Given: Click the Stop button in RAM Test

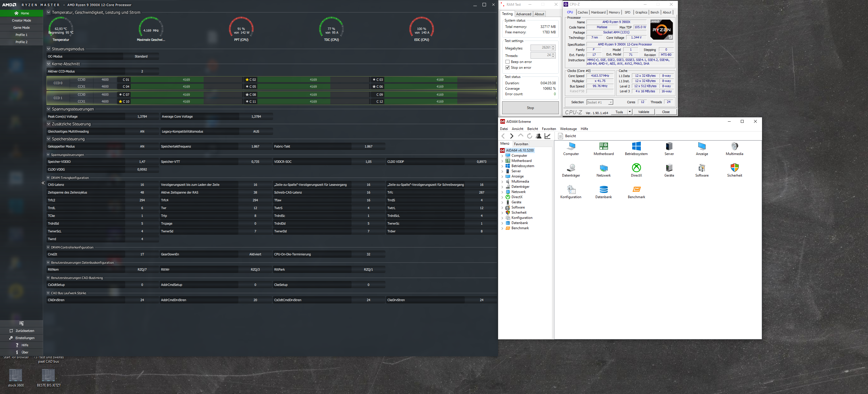Looking at the screenshot, I should (x=531, y=108).
